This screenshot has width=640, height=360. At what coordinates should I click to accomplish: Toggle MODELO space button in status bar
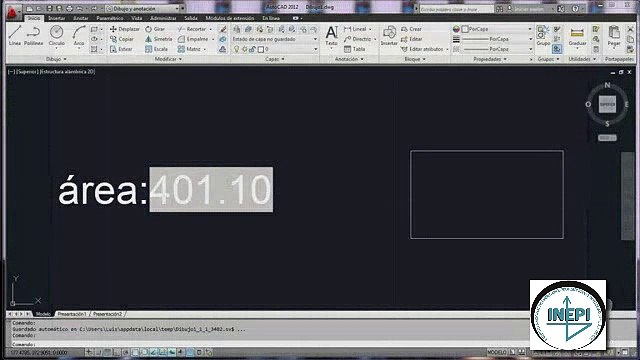coord(497,352)
